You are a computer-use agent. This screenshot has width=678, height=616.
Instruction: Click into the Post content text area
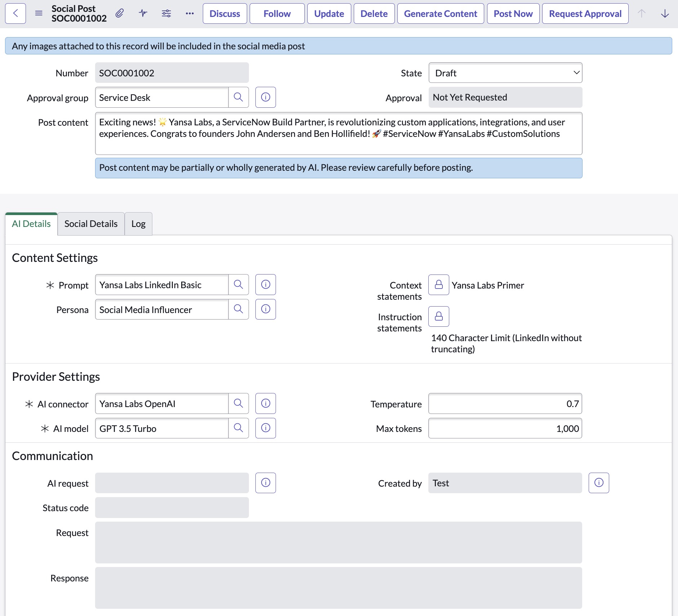point(339,134)
